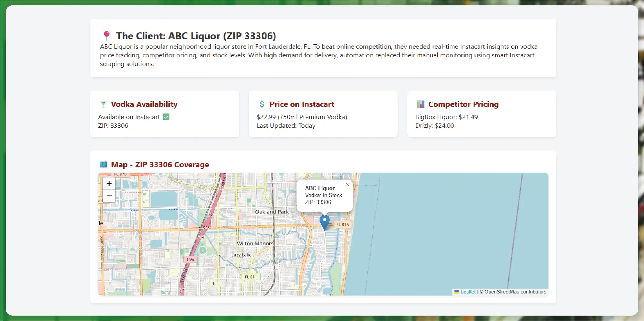Click the map book icon beside Map heading
Image resolution: width=644 pixels, height=321 pixels.
pos(104,164)
